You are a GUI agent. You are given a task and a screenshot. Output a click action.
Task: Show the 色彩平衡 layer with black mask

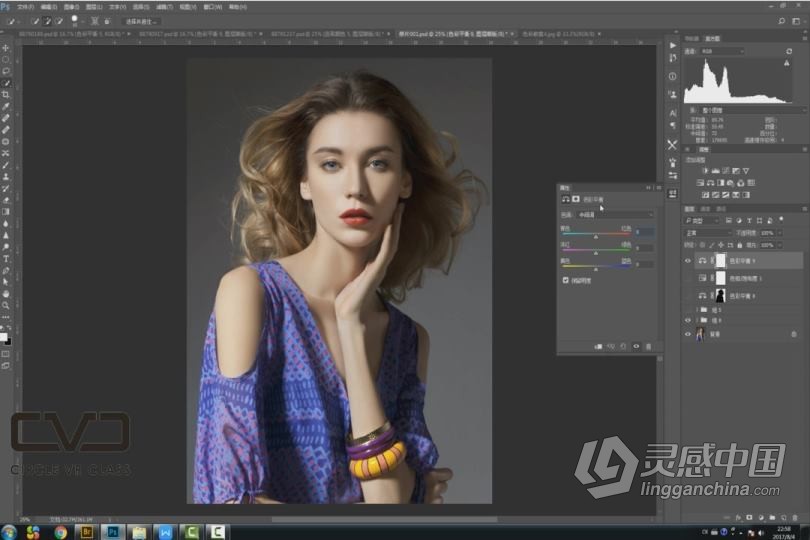pyautogui.click(x=688, y=296)
